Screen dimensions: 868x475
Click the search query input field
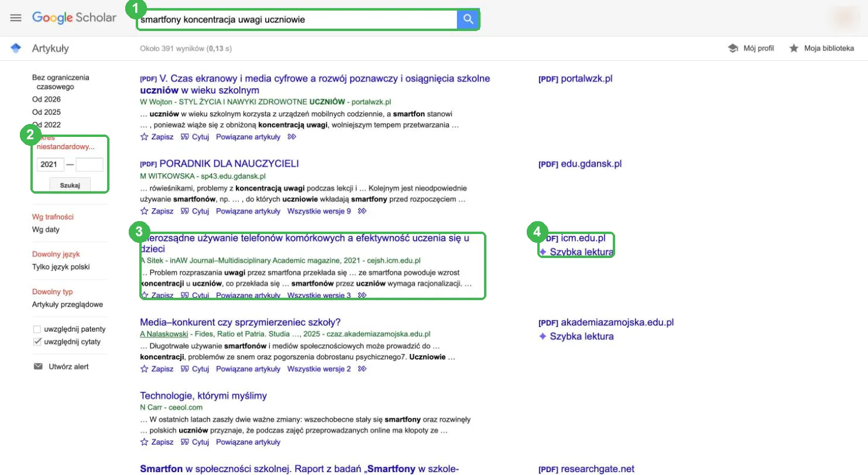click(297, 19)
